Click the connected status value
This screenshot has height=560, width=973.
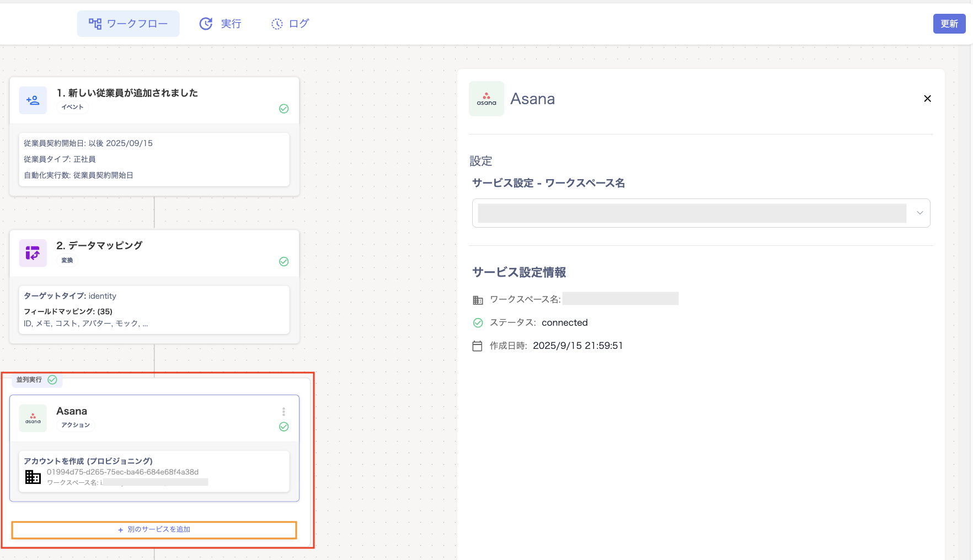coord(565,323)
